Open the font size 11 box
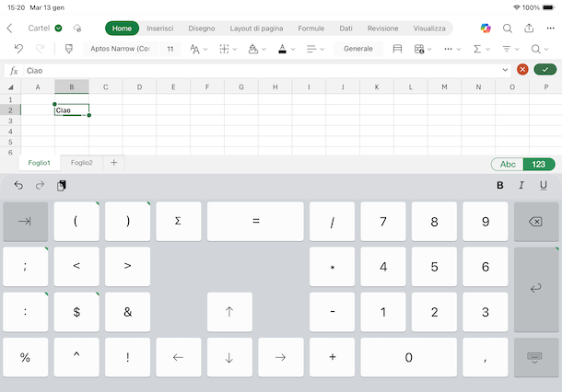The image size is (562, 392). pyautogui.click(x=170, y=49)
